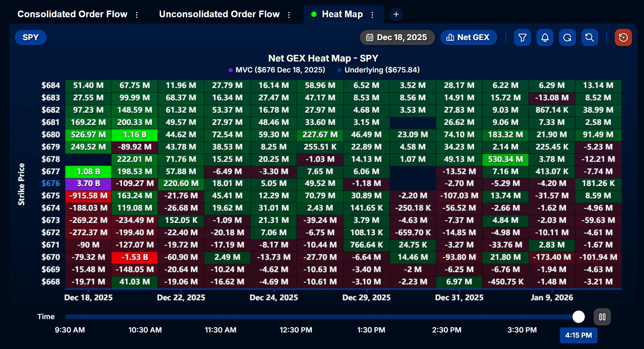Open the Consolidated Order Flow options menu
Screen dimensions: 644x349
pyautogui.click(x=136, y=14)
